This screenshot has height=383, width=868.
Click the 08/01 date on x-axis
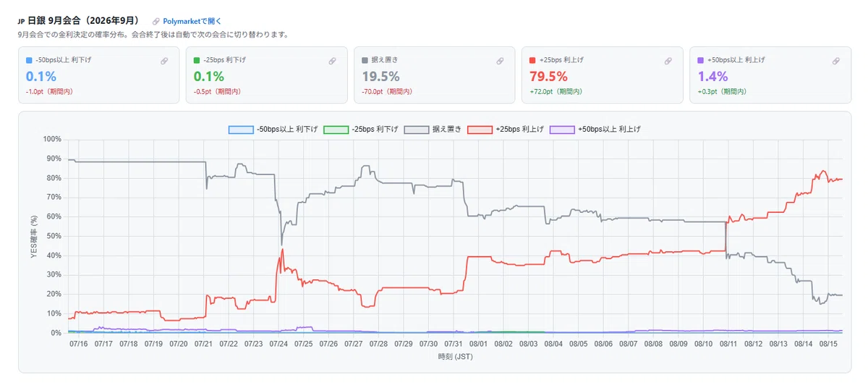tap(479, 345)
